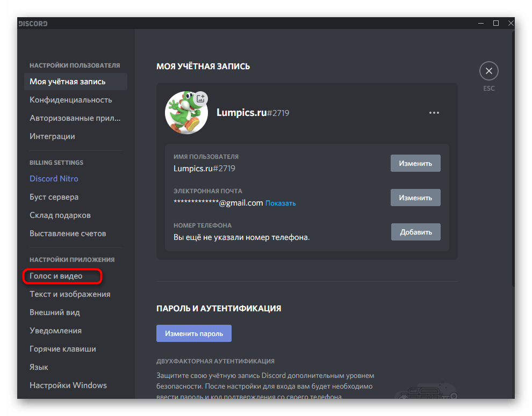This screenshot has width=532, height=416.
Task: Select Конфиденциальность in sidebar
Action: click(x=70, y=100)
